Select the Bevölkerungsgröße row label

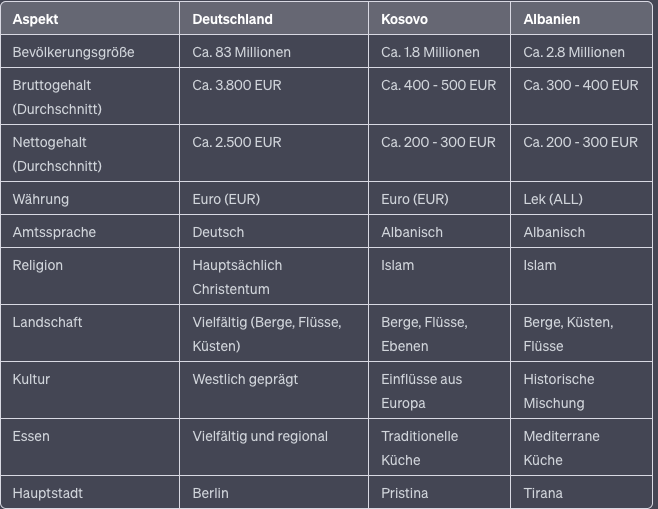click(x=73, y=52)
